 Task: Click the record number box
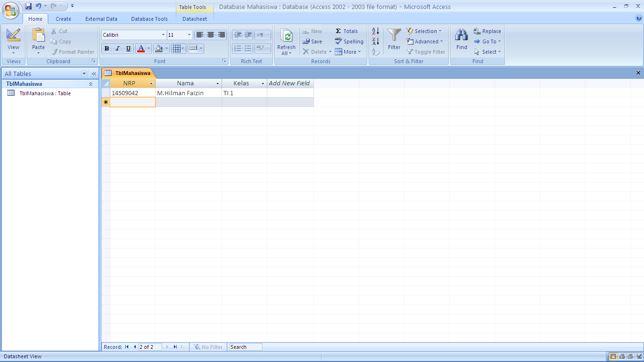click(150, 347)
